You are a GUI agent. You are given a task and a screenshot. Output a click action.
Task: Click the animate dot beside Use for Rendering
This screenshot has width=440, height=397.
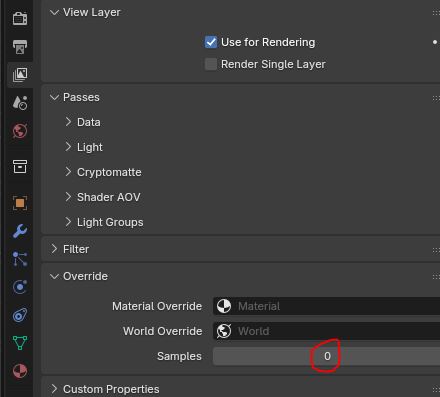[x=435, y=42]
